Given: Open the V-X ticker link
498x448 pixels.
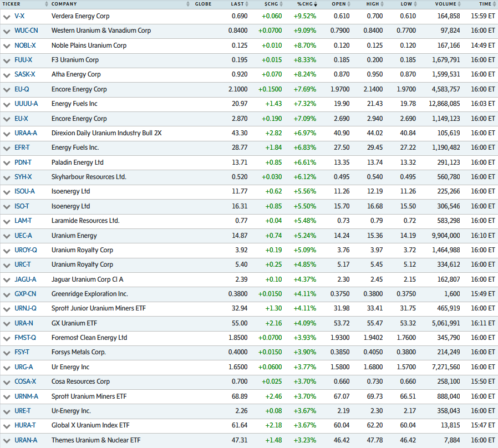Looking at the screenshot, I should (x=19, y=16).
